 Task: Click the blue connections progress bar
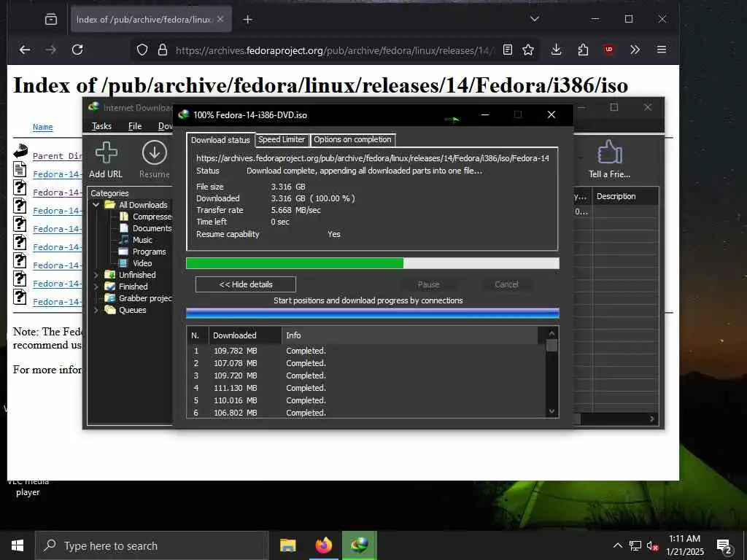tap(373, 314)
